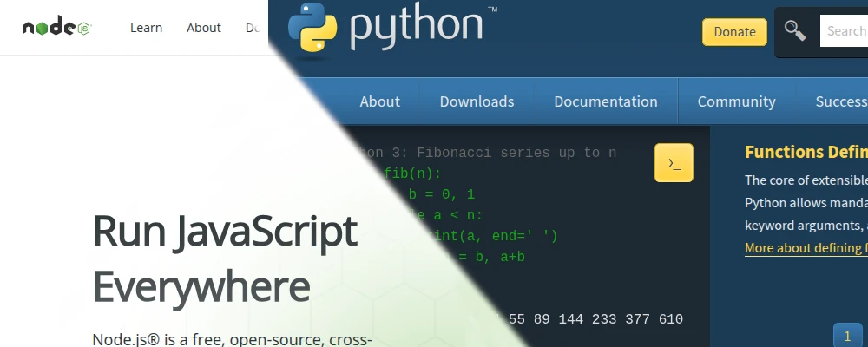This screenshot has height=347, width=868.
Task: Open About in the Node.js navigation
Action: (204, 28)
